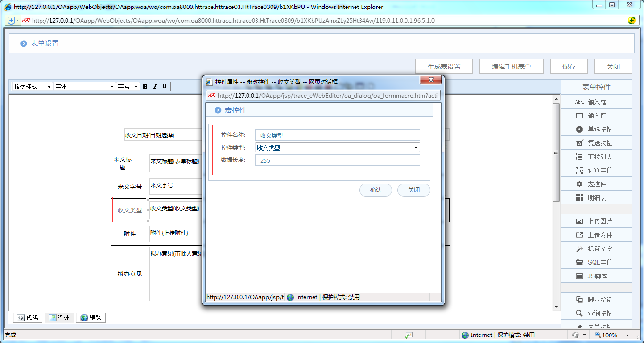Select the 计算字段 control
Screen dimensions: 644x343
pyautogui.click(x=596, y=170)
